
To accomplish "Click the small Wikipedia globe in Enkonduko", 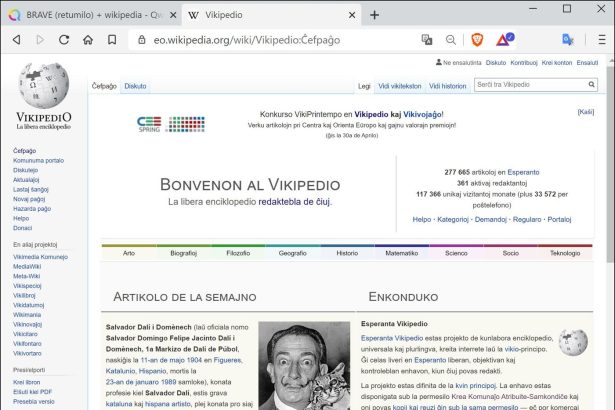I will pyautogui.click(x=573, y=343).
